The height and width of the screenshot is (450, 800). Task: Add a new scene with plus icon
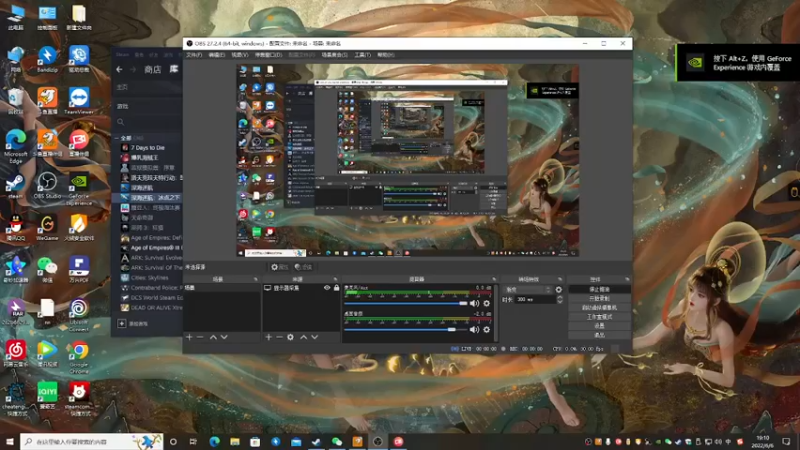[189, 337]
